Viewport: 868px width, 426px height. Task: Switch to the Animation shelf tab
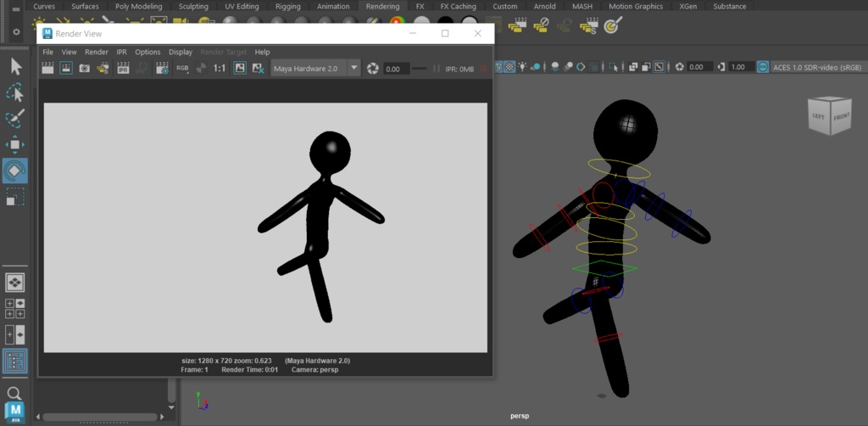(333, 6)
